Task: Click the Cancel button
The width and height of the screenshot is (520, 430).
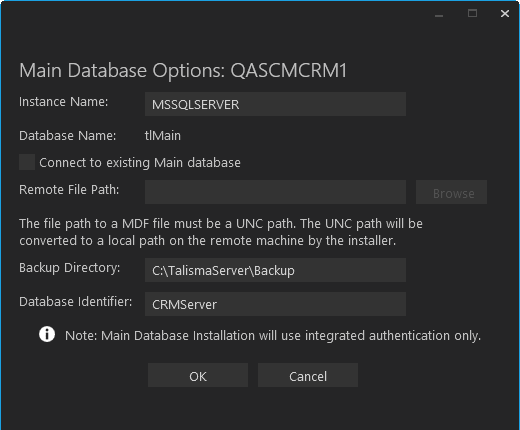Action: pos(308,375)
